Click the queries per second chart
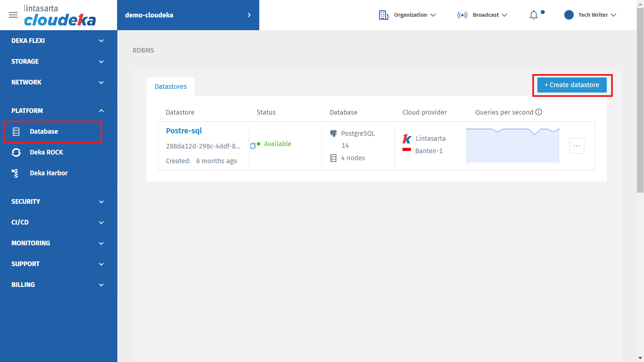This screenshot has height=362, width=644. (513, 146)
